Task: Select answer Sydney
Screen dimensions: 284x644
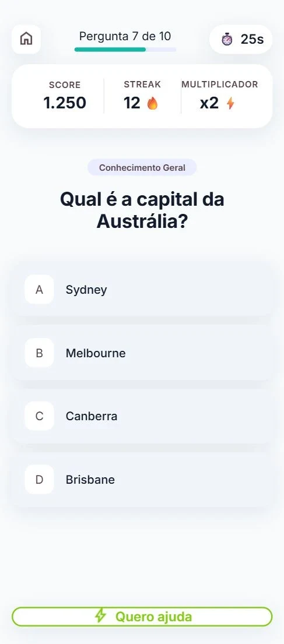Action: coord(142,290)
